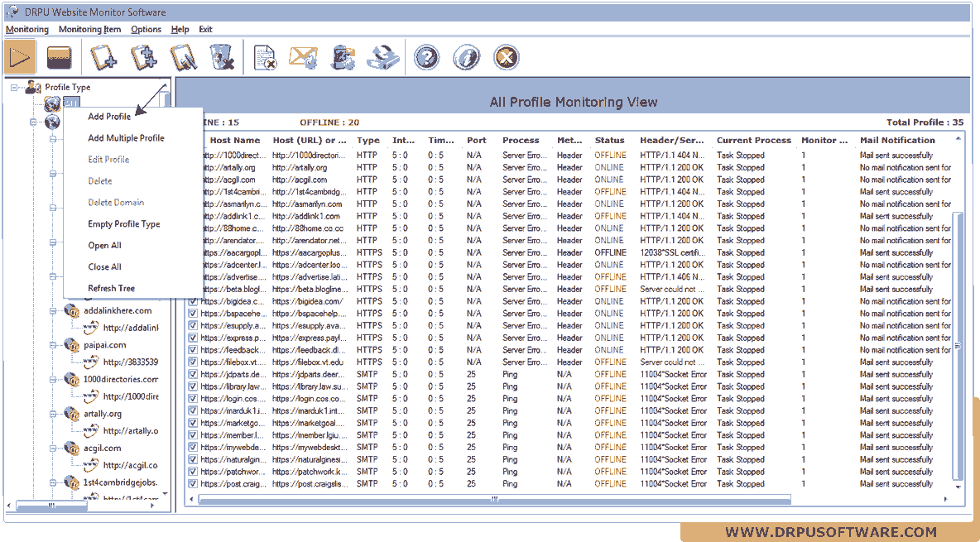The height and width of the screenshot is (542, 980).
Task: Click the Mail Notification column header
Action: [x=897, y=140]
